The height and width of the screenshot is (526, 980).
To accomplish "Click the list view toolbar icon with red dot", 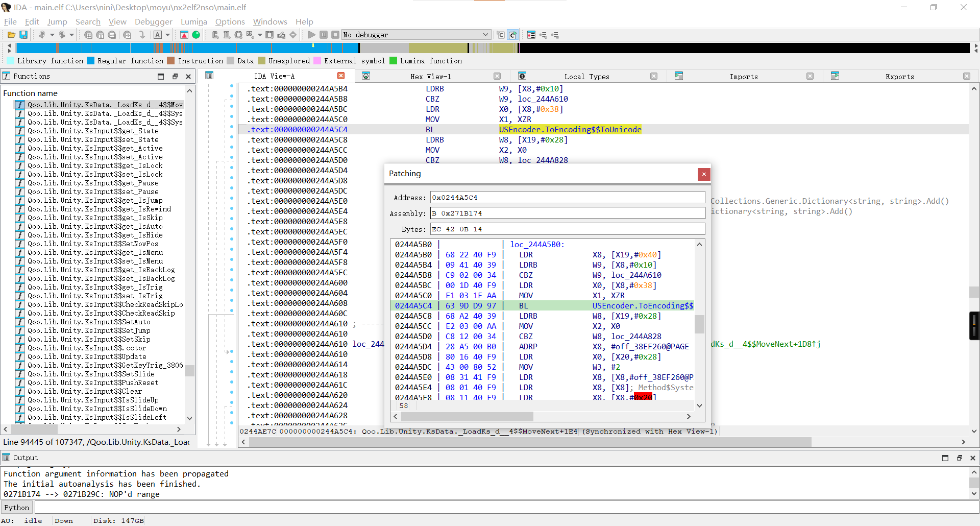I will 531,35.
